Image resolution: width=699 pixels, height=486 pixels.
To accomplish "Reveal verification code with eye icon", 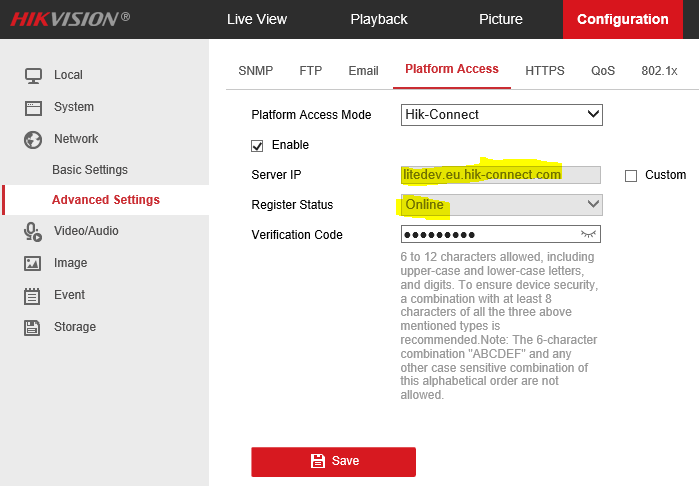I will tap(589, 235).
